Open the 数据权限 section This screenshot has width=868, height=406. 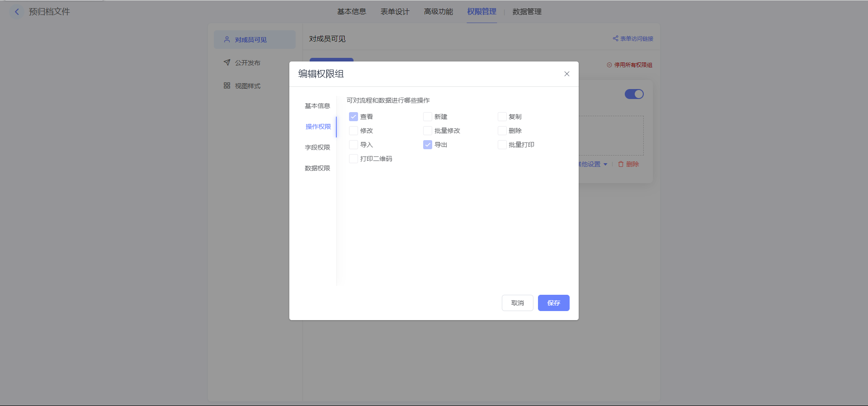(x=317, y=168)
